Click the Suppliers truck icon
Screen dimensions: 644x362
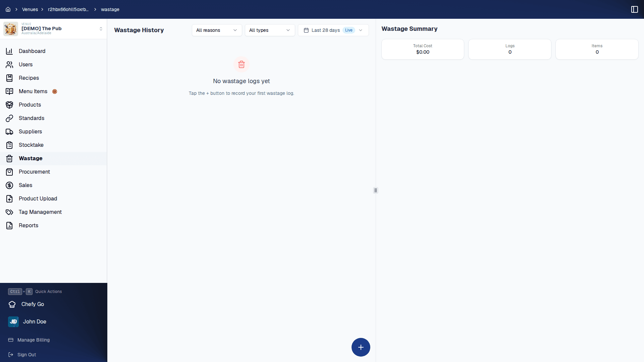9,132
